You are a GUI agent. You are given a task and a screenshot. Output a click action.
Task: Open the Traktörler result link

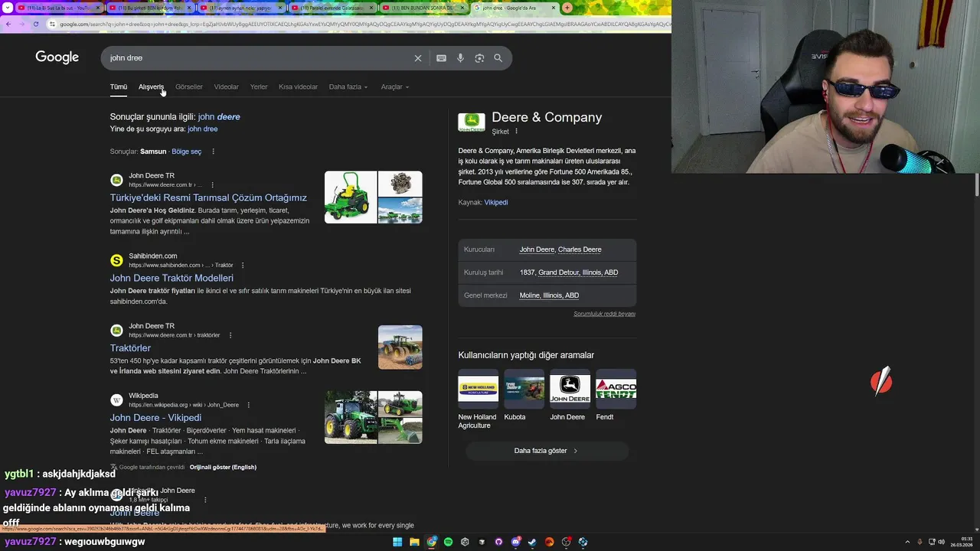click(130, 348)
